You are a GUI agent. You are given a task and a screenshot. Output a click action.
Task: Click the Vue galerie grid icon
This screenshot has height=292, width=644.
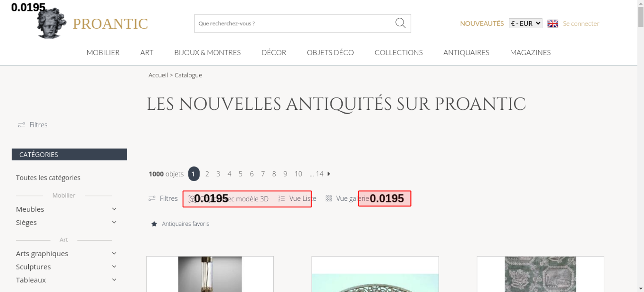(x=328, y=199)
